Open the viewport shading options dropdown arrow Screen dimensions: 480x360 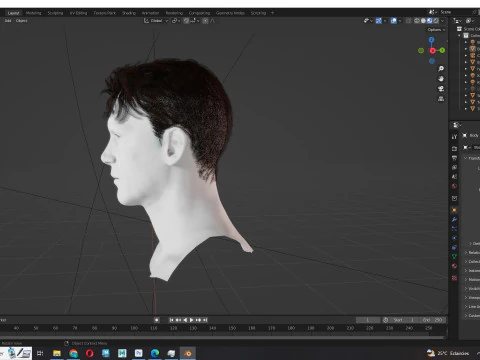coord(442,21)
